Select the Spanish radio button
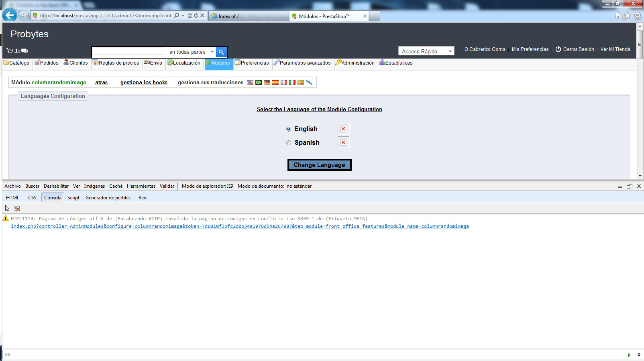Viewport: 644px width, 361px height. click(289, 143)
